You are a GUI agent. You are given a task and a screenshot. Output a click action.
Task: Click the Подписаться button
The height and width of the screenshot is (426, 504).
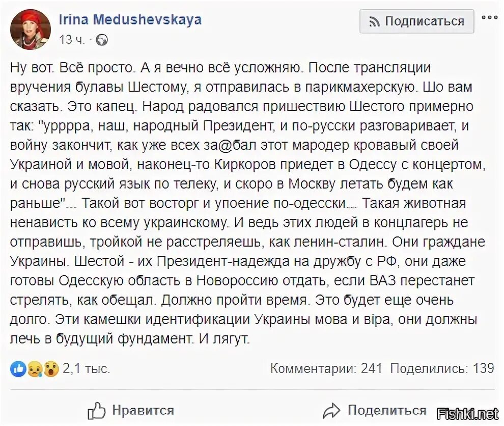(416, 21)
